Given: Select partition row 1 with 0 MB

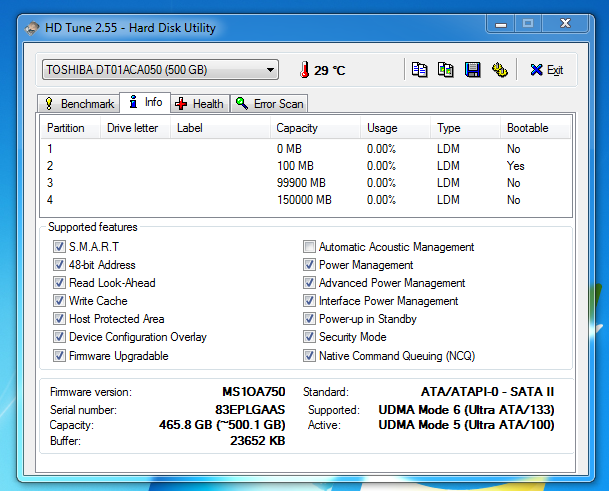Looking at the screenshot, I should click(x=306, y=149).
